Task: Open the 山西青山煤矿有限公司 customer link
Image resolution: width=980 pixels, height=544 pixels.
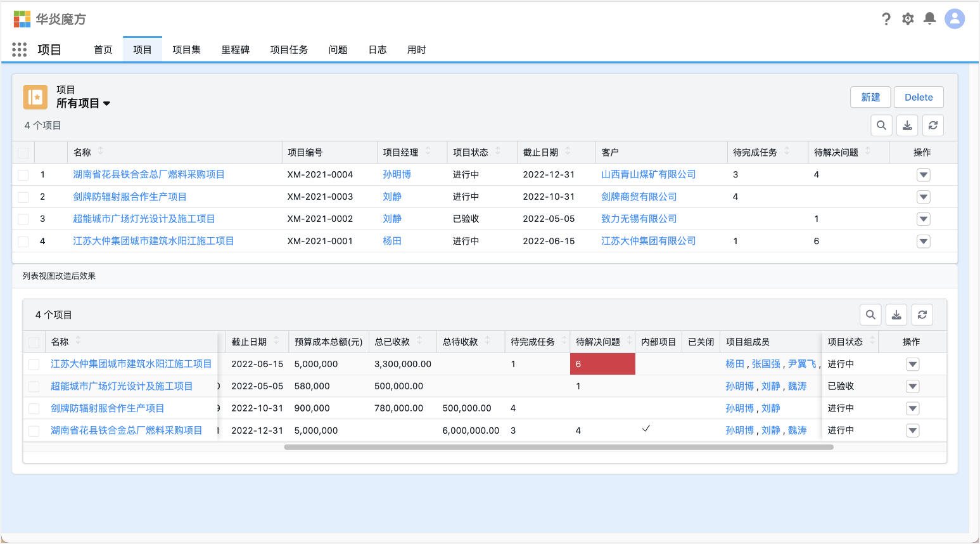Action: coord(648,174)
